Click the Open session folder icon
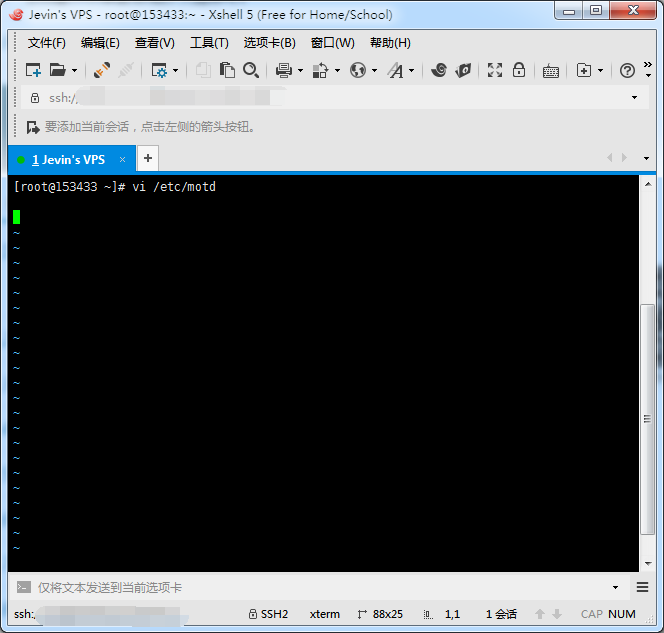This screenshot has height=633, width=664. pyautogui.click(x=58, y=70)
